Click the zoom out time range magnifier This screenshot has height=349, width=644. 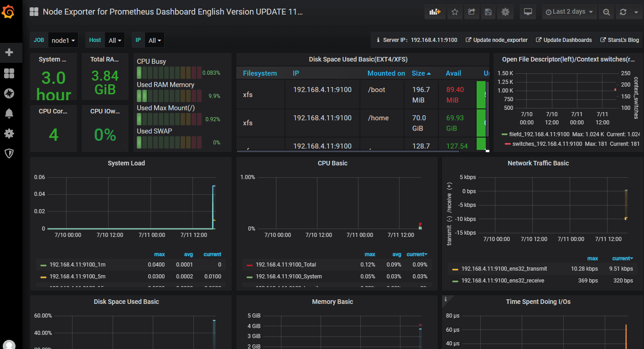(x=606, y=12)
